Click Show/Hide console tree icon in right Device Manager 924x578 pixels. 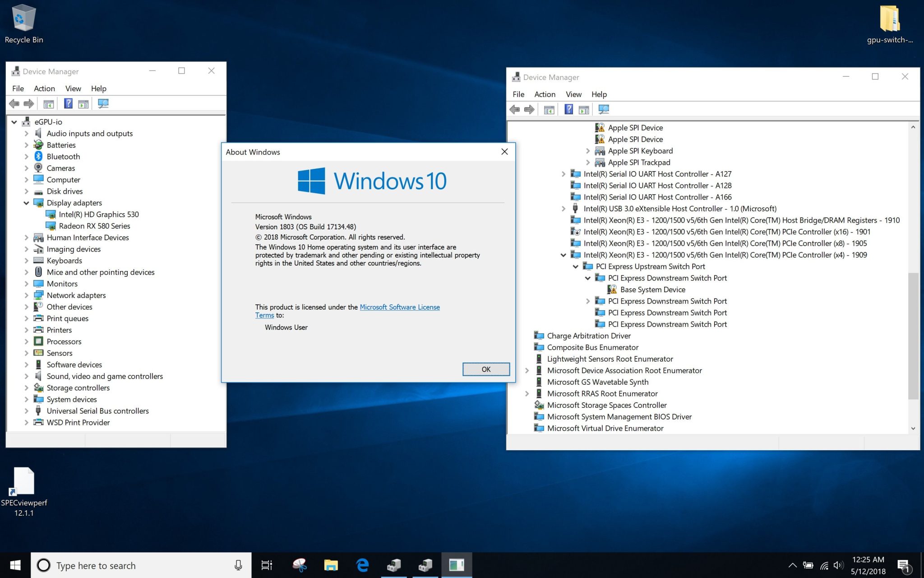[549, 109]
